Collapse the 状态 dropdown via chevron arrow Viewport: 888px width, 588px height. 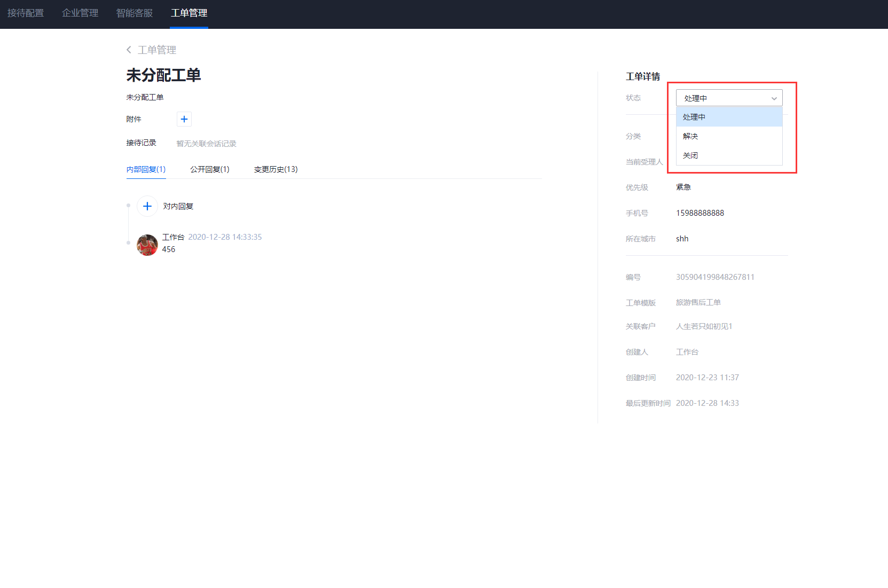(774, 98)
